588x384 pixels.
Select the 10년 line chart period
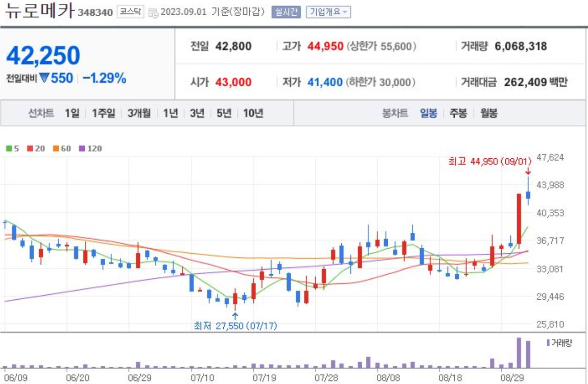[253, 113]
